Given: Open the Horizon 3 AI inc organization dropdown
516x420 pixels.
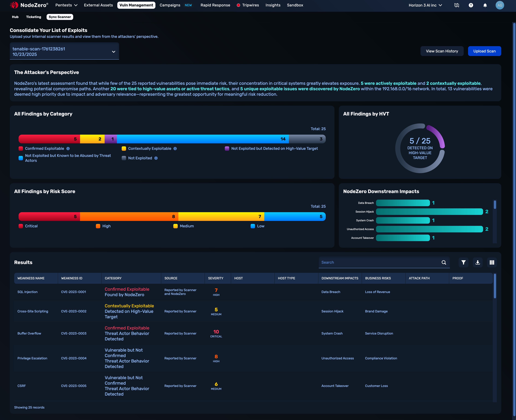Looking at the screenshot, I should pos(425,5).
